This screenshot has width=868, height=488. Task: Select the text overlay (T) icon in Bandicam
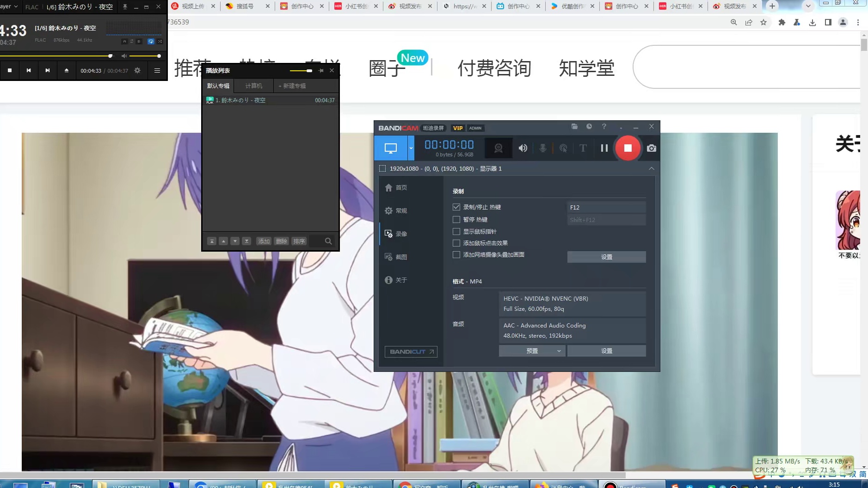coord(582,148)
